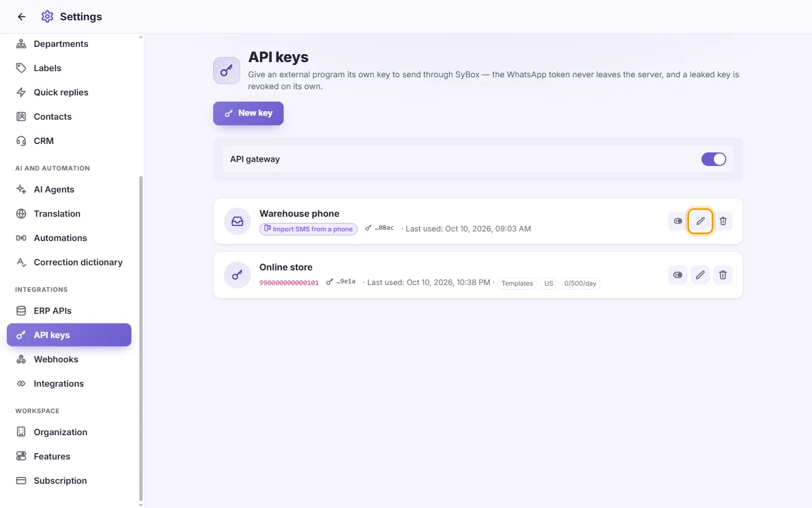Click the Import SMS from a phone tag
812x508 pixels.
pyautogui.click(x=308, y=229)
